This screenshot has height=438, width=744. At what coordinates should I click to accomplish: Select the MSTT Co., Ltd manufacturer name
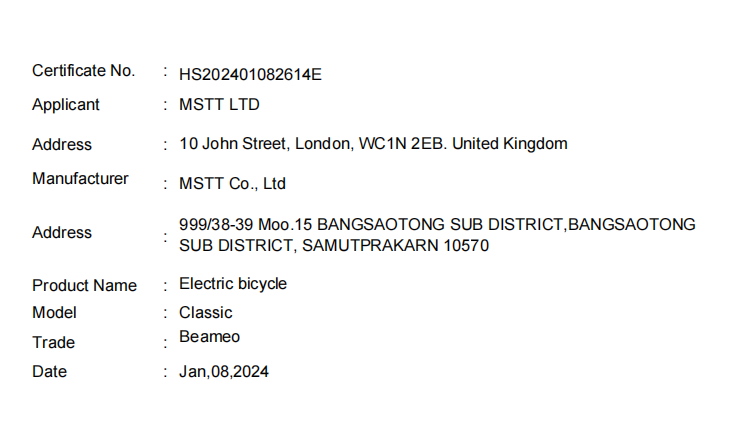pyautogui.click(x=232, y=184)
